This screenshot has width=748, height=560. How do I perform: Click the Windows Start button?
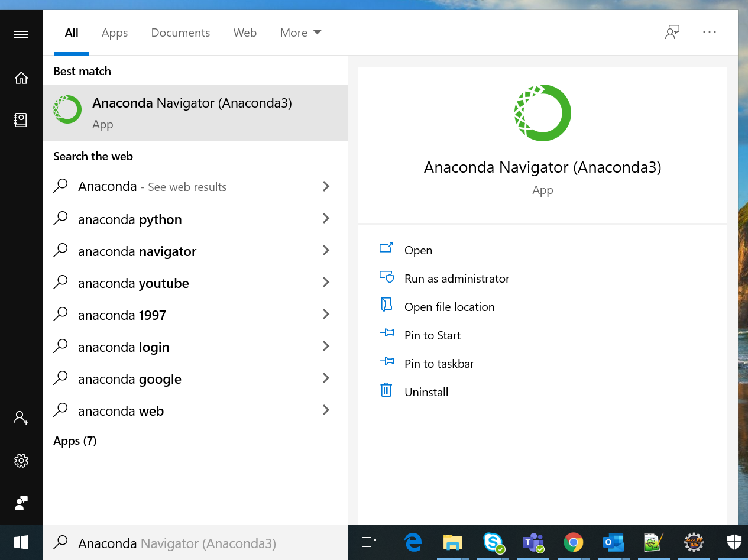(21, 542)
